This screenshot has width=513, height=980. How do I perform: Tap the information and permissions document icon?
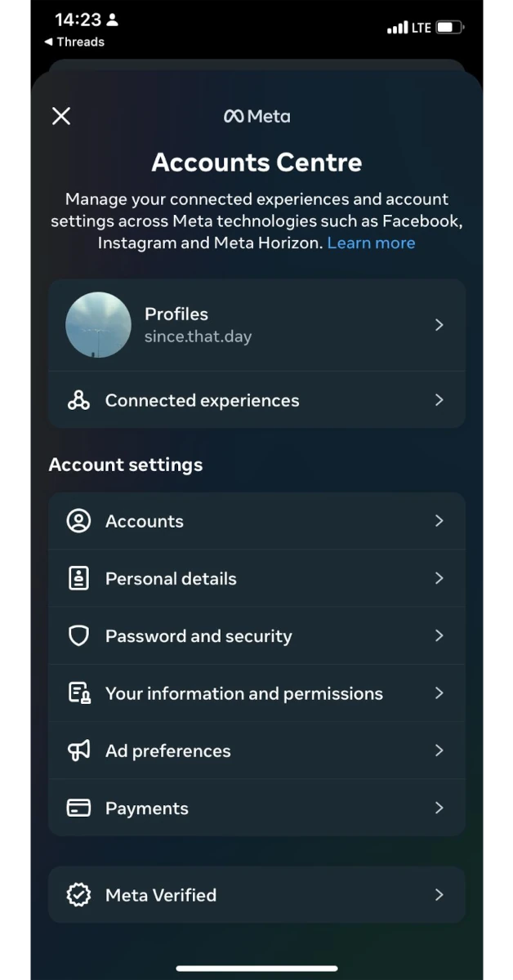[78, 693]
